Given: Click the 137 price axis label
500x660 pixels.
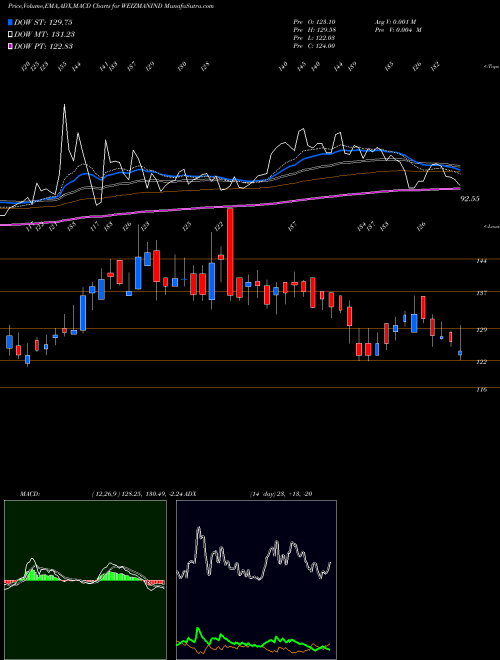Looking at the screenshot, I should click(481, 293).
